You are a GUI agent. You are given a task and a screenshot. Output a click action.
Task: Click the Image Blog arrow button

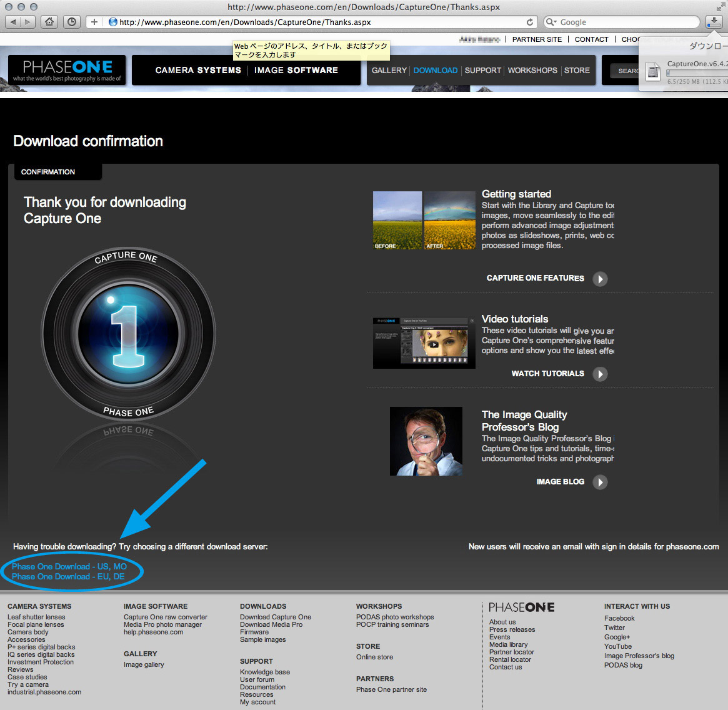(600, 482)
